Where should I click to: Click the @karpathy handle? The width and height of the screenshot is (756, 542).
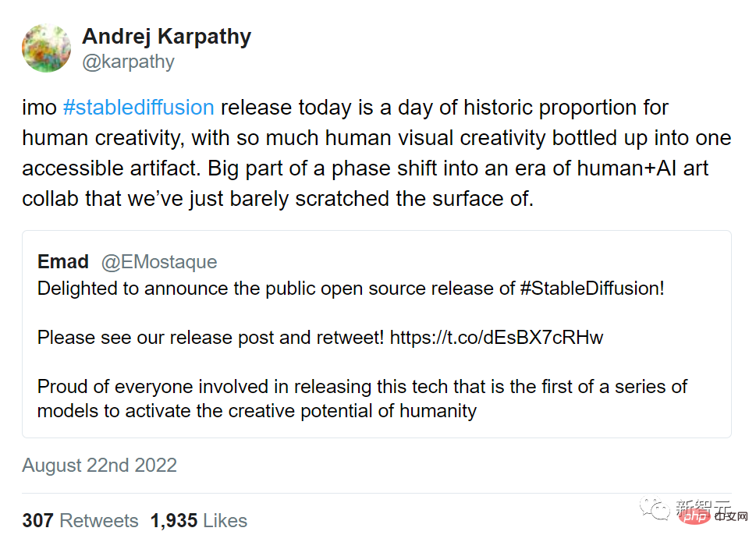click(x=128, y=62)
